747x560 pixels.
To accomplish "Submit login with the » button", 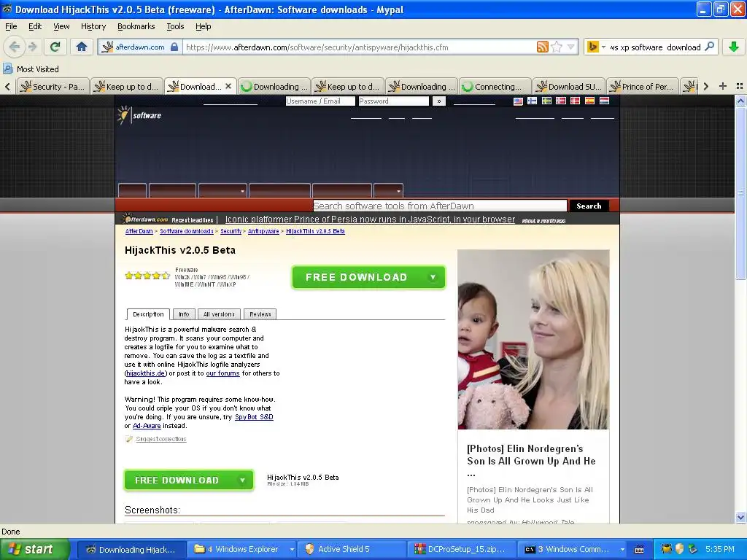I will 438,101.
